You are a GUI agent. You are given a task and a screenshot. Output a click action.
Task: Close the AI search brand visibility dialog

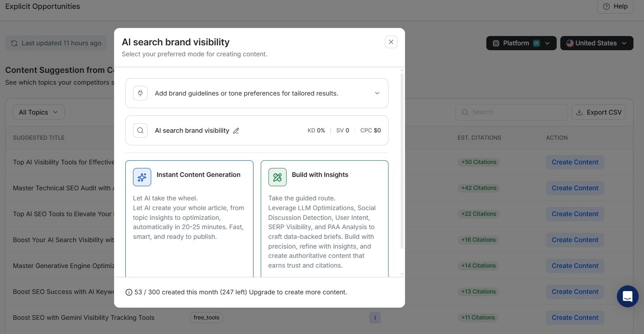[x=391, y=42]
